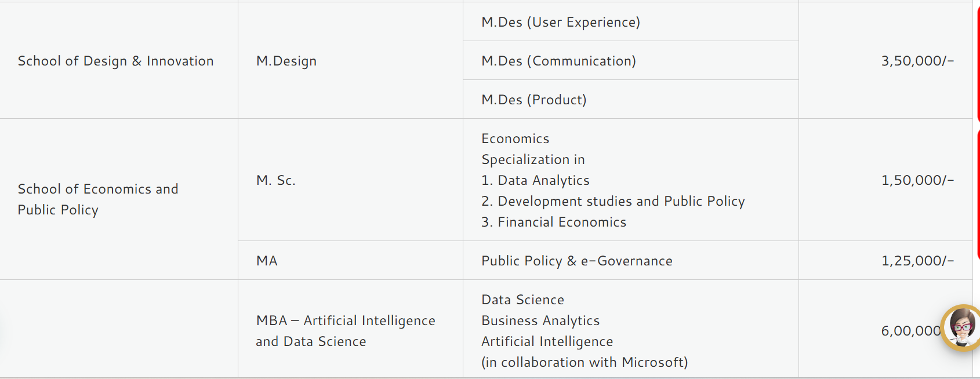The height and width of the screenshot is (379, 980).
Task: Open the chatbot assistant avatar
Action: (x=961, y=328)
